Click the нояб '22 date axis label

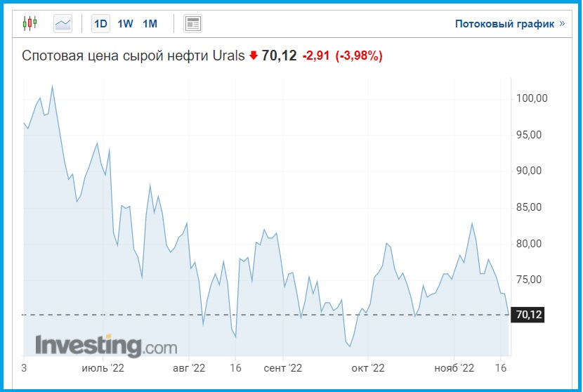[454, 367]
